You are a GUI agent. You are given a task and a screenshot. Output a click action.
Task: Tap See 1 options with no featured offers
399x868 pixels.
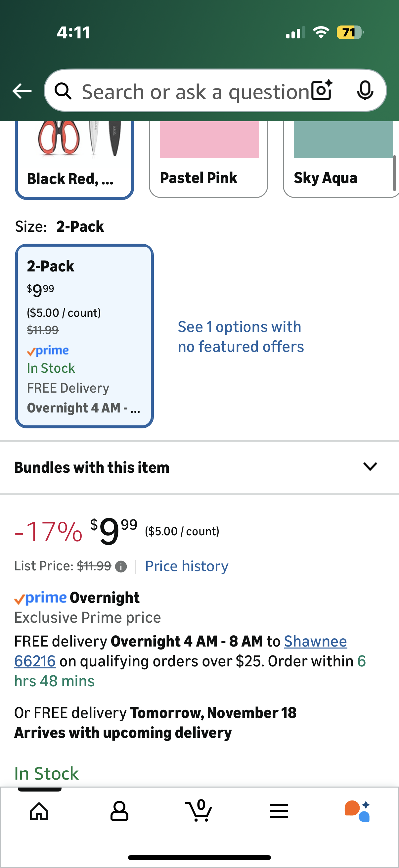point(241,337)
